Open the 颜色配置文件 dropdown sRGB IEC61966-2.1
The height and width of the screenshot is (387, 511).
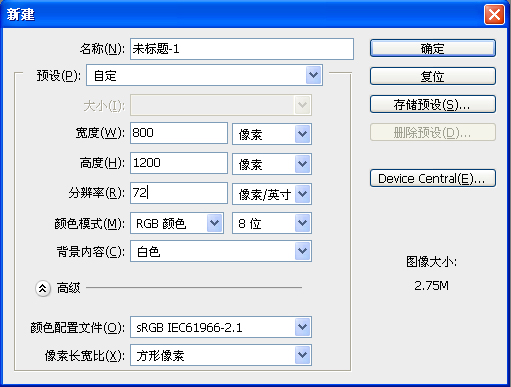click(x=221, y=327)
